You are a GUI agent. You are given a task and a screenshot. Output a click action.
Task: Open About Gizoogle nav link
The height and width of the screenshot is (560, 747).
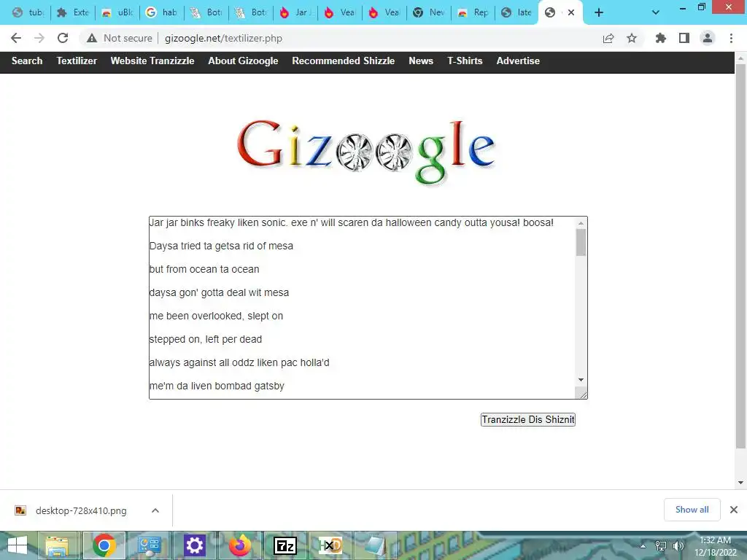coord(243,61)
